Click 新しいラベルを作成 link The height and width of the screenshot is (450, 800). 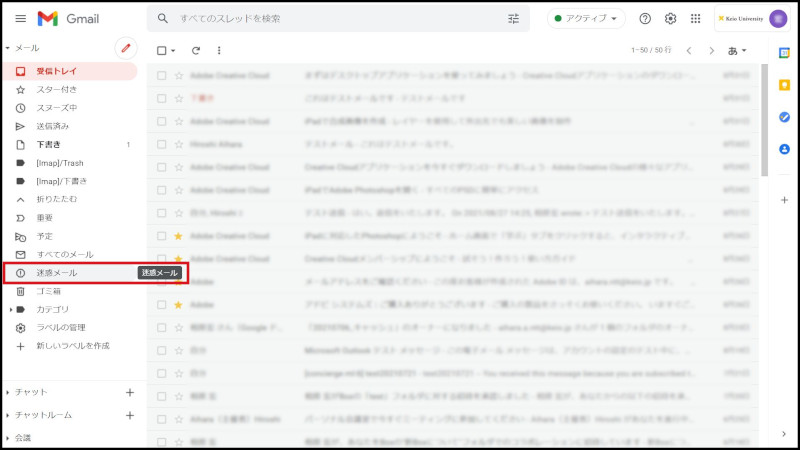pos(72,346)
